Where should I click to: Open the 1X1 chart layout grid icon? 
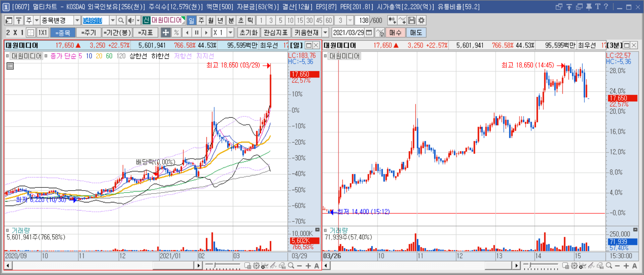31,32
